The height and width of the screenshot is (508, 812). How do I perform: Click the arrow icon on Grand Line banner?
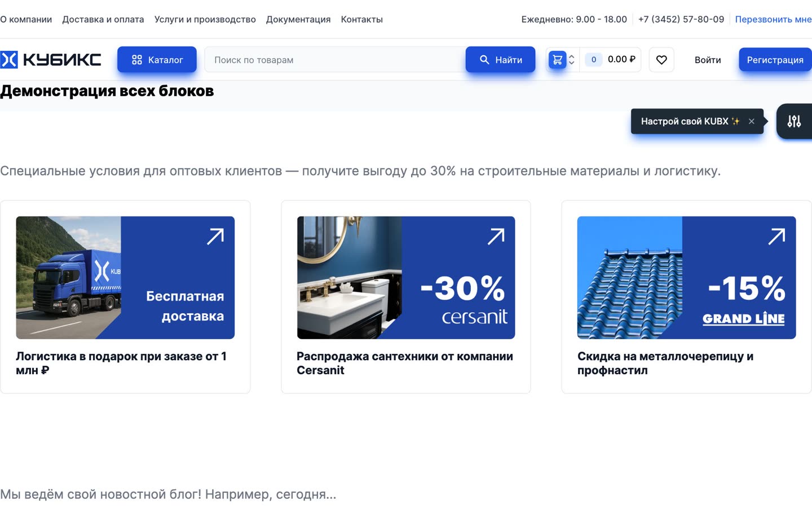776,237
